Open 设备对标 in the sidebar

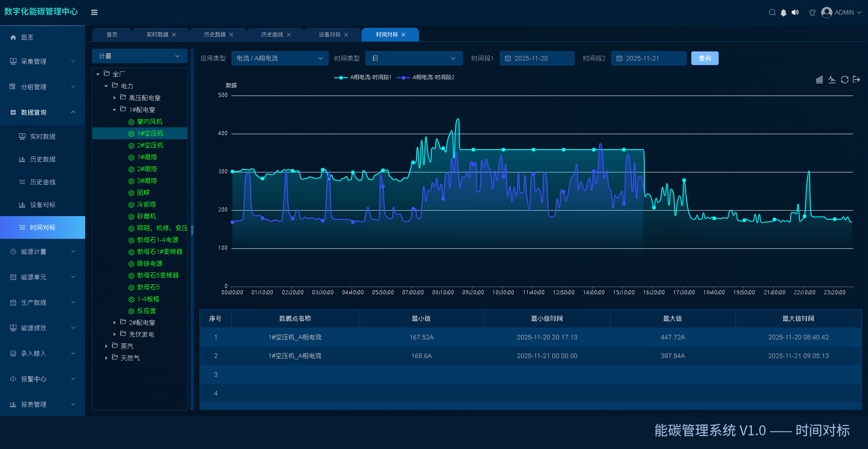pos(43,205)
